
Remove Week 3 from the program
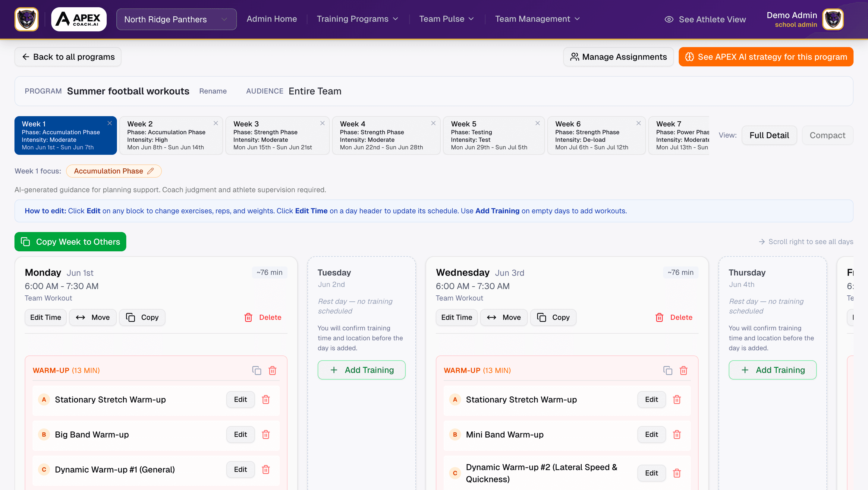pos(322,123)
